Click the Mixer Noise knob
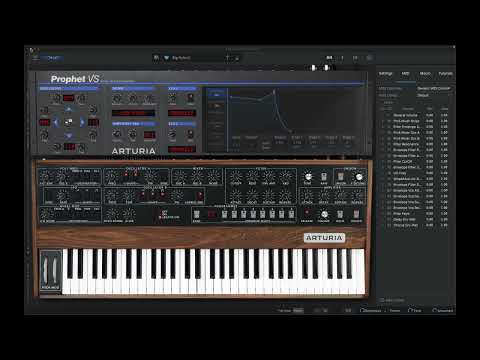 tap(213, 176)
